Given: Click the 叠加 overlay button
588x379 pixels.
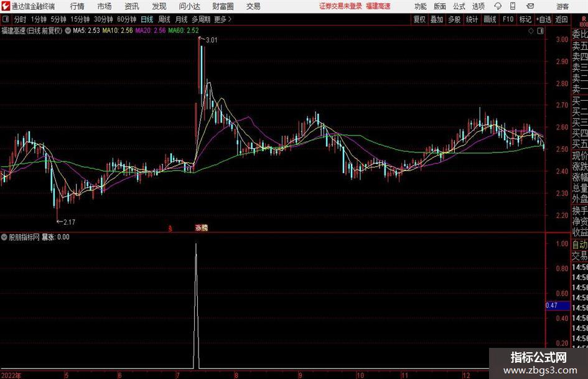Looking at the screenshot, I should pos(437,19).
